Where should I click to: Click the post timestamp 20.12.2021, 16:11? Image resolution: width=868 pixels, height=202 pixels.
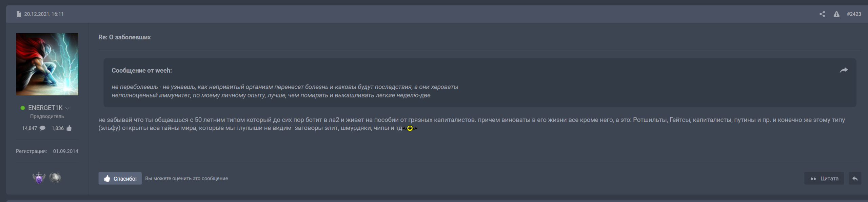coord(44,14)
